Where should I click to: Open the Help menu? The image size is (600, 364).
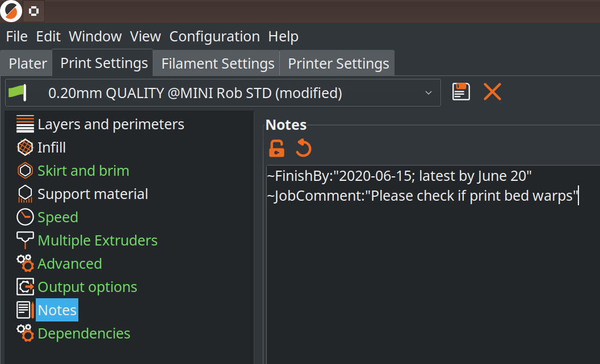[x=283, y=36]
